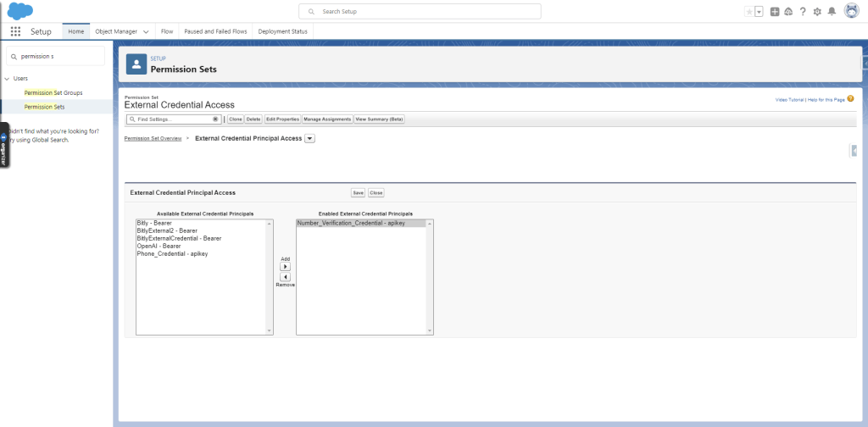Click the Close button beside Save
The width and height of the screenshot is (868, 427).
coord(376,192)
